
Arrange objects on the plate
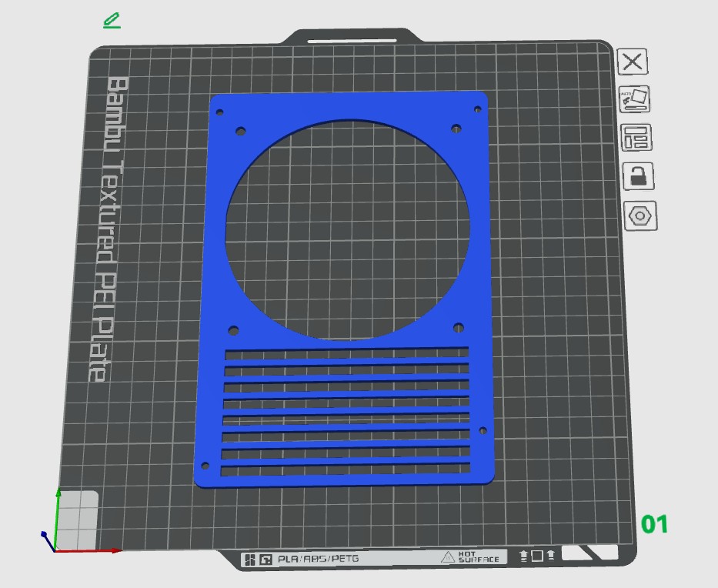tap(636, 138)
